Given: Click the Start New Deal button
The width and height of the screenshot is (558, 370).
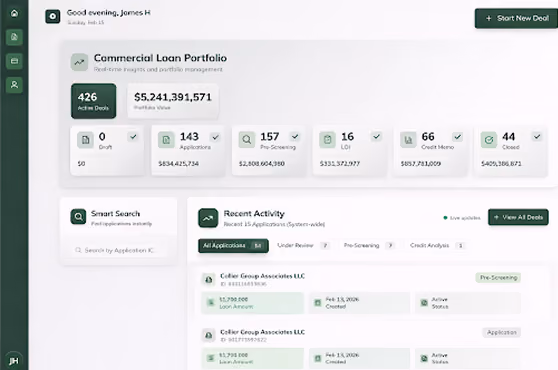Looking at the screenshot, I should (516, 18).
